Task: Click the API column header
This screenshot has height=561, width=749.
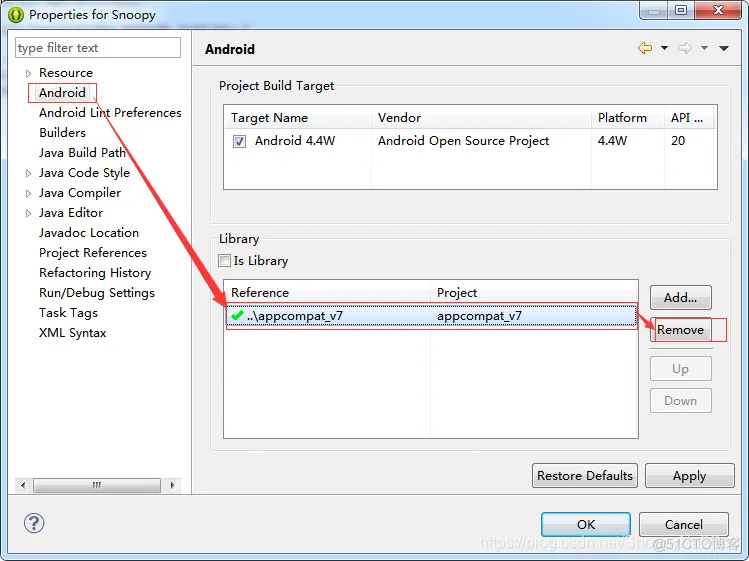Action: click(689, 118)
